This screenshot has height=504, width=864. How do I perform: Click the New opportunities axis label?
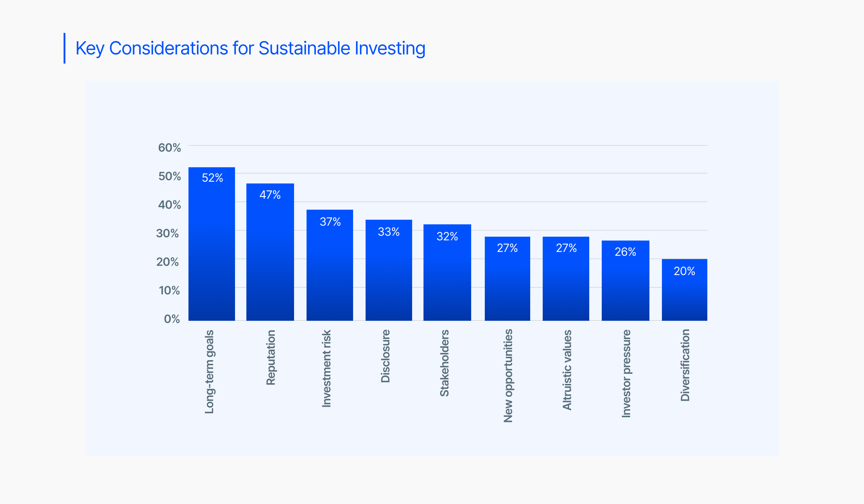coord(508,376)
